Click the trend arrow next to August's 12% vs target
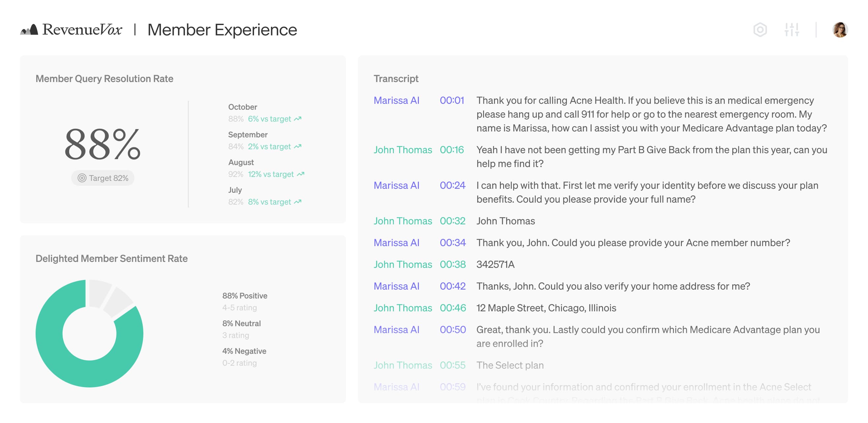 pos(301,174)
